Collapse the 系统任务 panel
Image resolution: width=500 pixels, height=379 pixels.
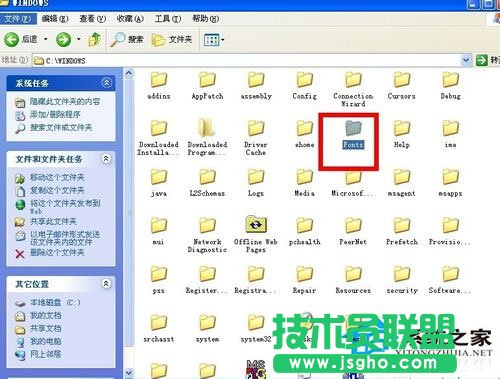pos(106,83)
